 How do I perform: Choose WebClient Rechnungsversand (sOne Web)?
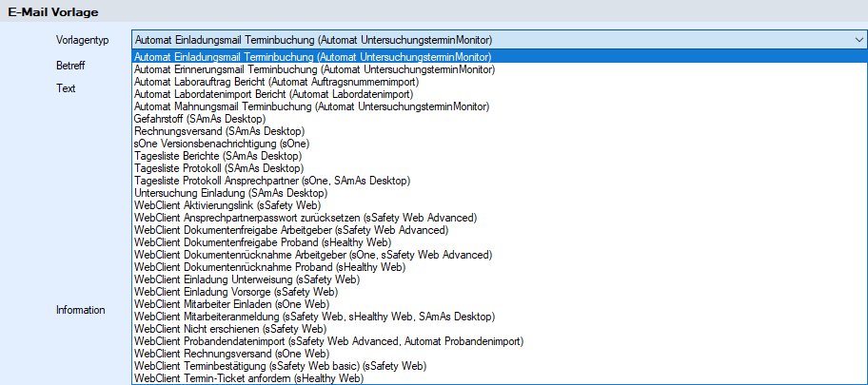[x=500, y=354]
